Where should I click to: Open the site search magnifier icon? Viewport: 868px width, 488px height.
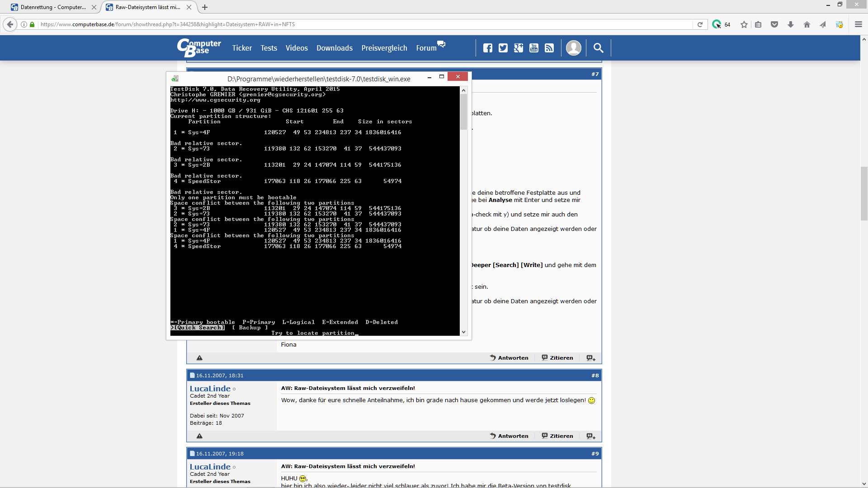pos(598,48)
